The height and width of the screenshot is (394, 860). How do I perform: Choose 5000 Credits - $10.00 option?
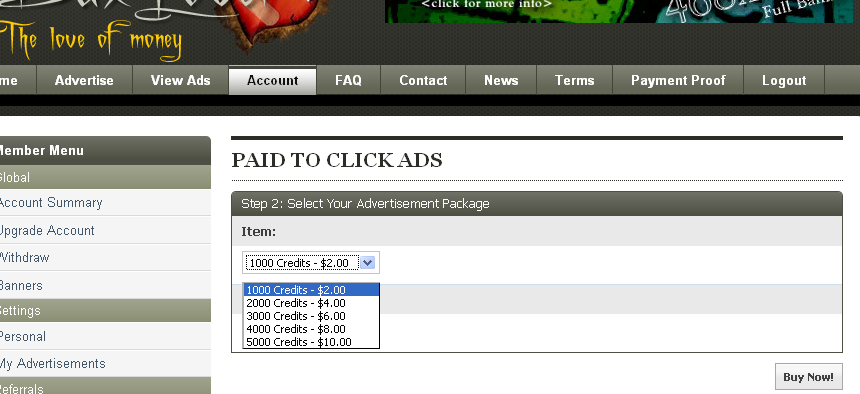[312, 342]
